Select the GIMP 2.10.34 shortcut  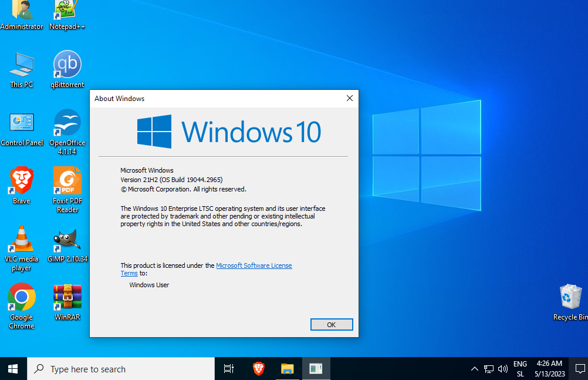point(67,245)
